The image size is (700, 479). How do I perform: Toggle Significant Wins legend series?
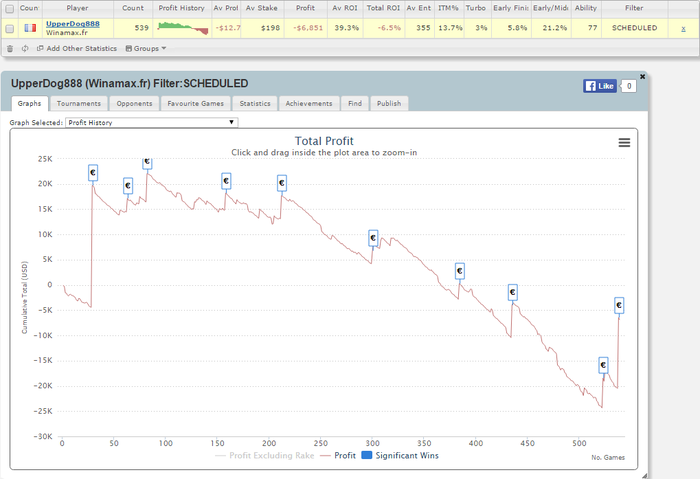coord(400,455)
